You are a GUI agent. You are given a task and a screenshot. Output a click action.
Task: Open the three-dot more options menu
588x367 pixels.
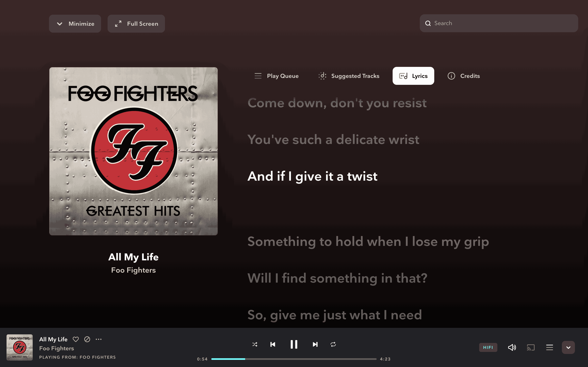tap(99, 339)
